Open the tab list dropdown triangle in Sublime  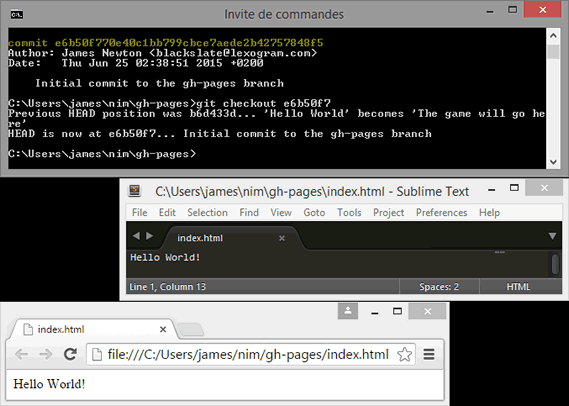(x=552, y=236)
